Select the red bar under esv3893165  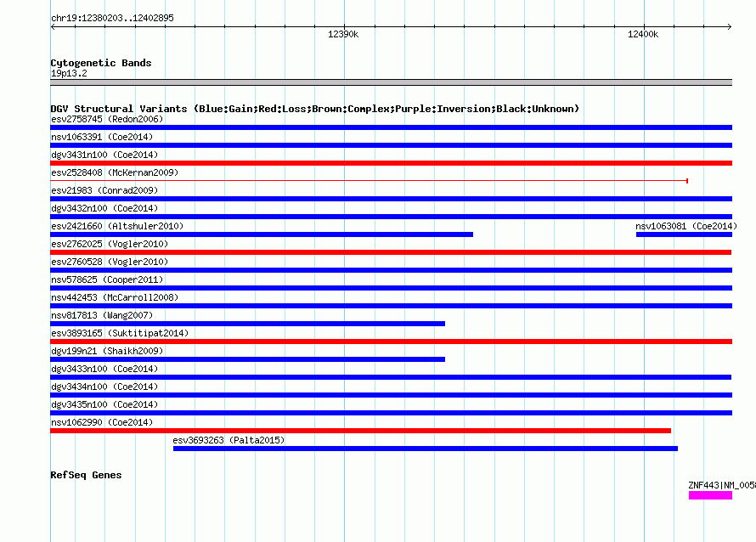click(391, 342)
